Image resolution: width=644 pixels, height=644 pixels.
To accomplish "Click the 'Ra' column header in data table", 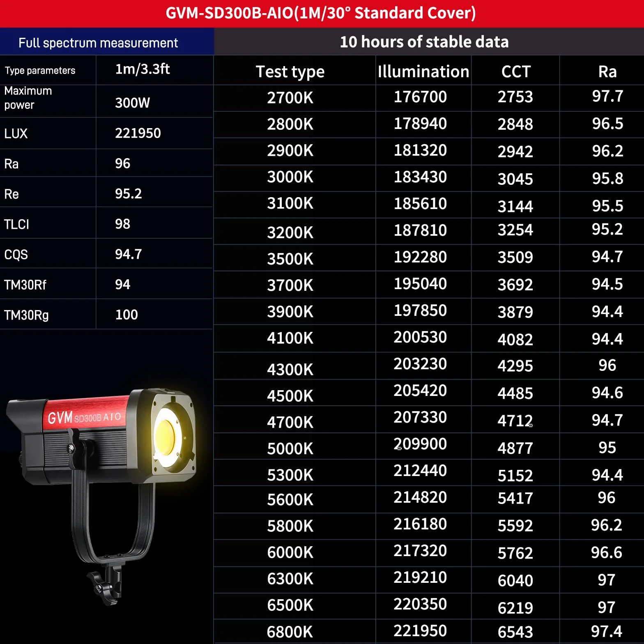I will pos(607,71).
